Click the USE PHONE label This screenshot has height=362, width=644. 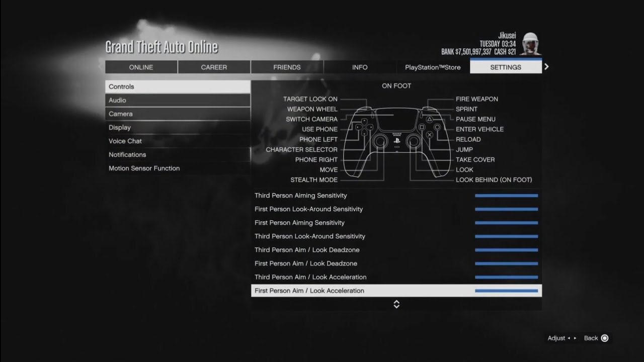pos(320,129)
